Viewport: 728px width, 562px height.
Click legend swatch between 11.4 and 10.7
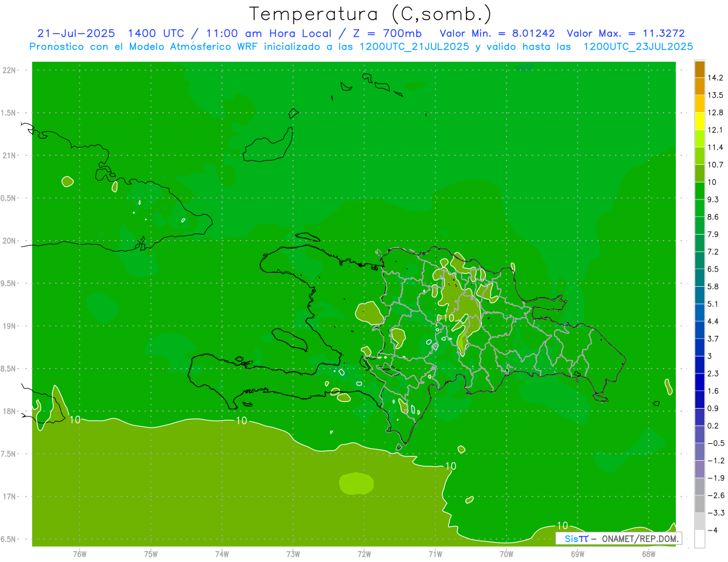coord(699,156)
